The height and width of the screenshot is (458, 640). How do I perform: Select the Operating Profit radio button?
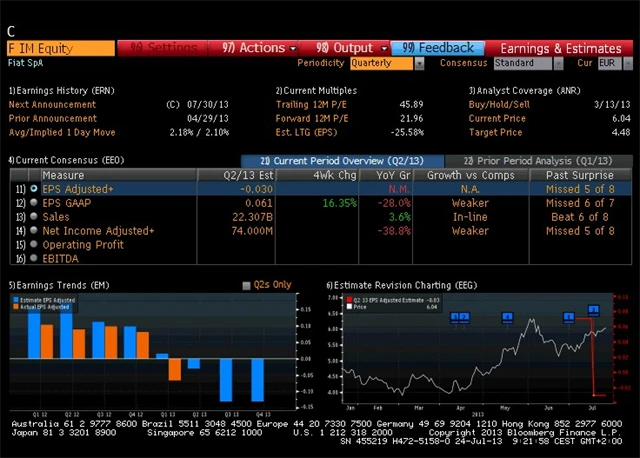[34, 244]
